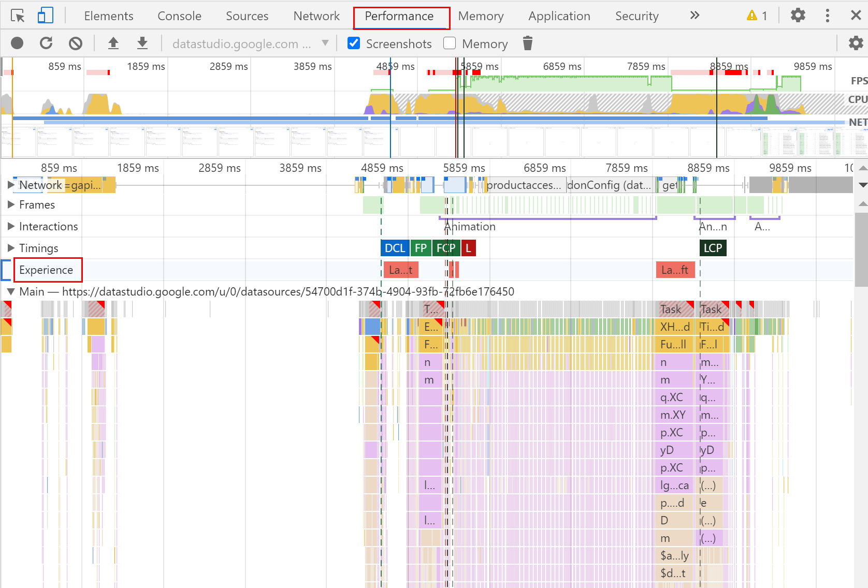Click the Load profile upload icon

pos(113,43)
